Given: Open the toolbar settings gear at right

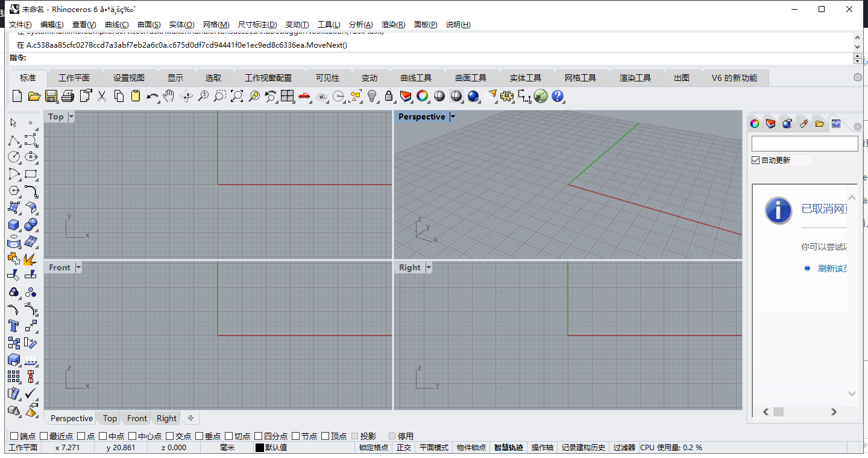Looking at the screenshot, I should click(x=858, y=77).
